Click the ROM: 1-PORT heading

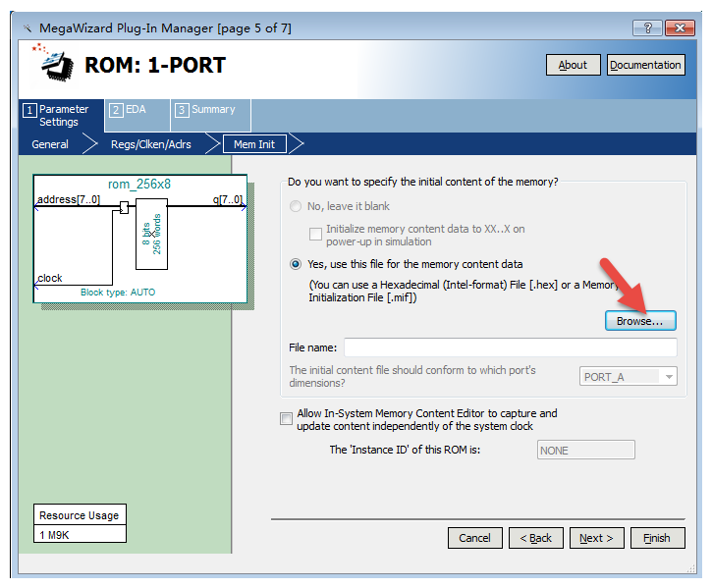click(x=155, y=65)
